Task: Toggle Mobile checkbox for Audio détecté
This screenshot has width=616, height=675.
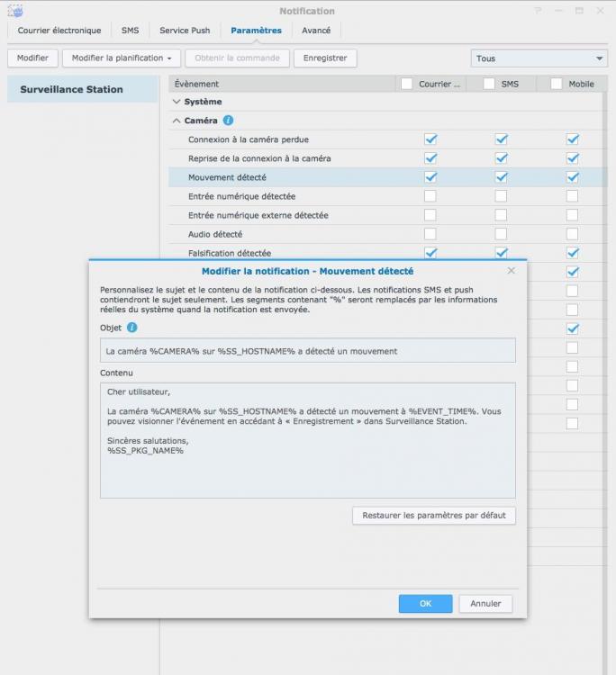Action: (x=572, y=234)
